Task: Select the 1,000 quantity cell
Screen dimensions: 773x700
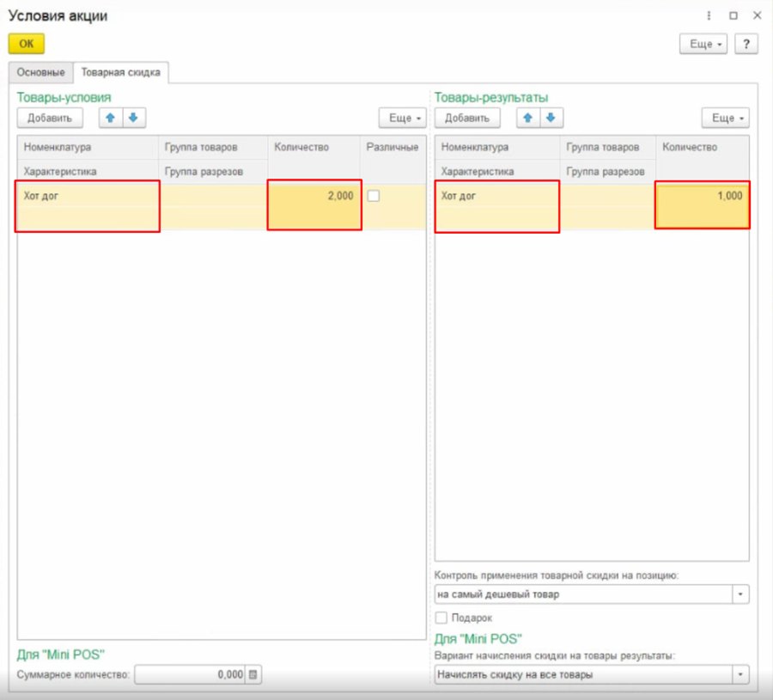Action: [x=702, y=205]
